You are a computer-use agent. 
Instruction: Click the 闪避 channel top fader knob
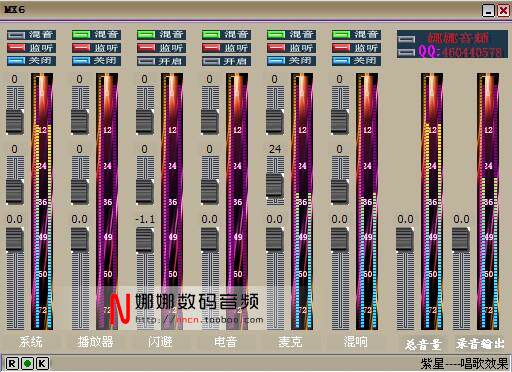coord(145,121)
